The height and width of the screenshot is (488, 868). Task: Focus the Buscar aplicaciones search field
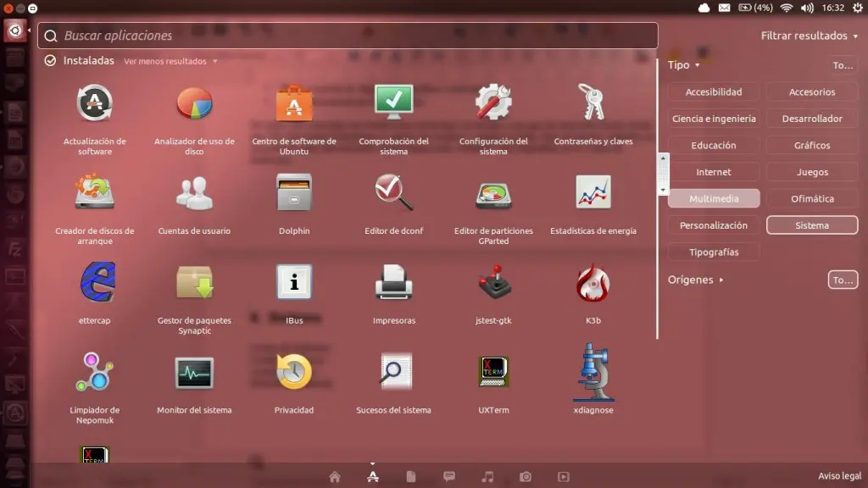pos(348,36)
